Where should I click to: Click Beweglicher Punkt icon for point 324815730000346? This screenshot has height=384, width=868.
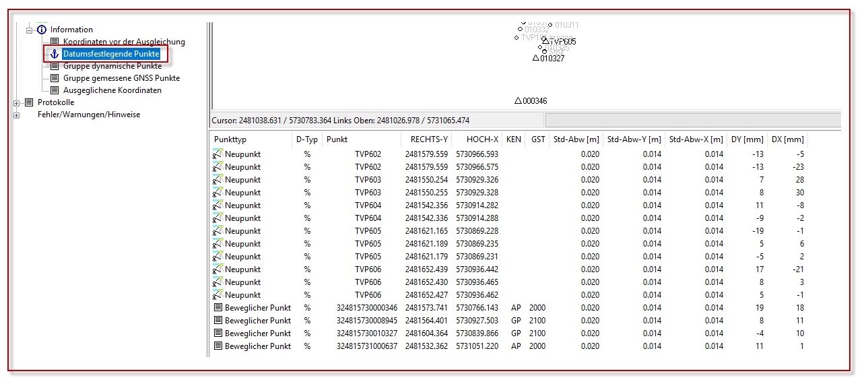218,308
